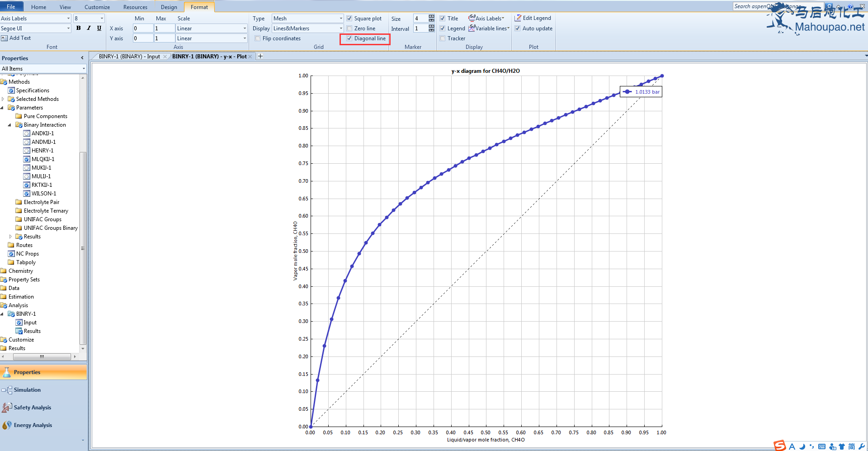This screenshot has width=868, height=451.
Task: Enable Flip coordinates checkbox
Action: (257, 38)
